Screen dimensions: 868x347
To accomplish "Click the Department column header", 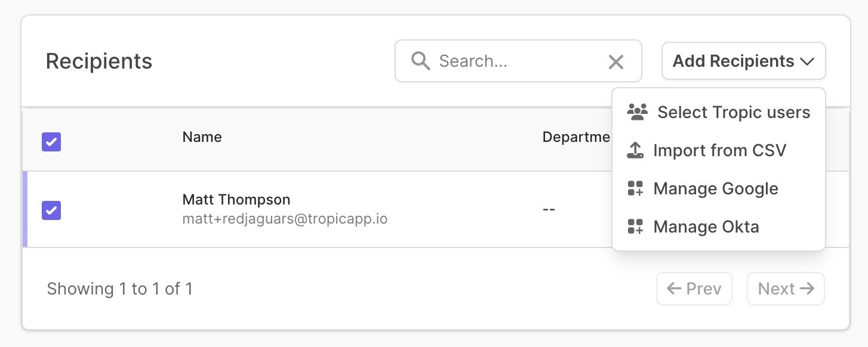I will 576,137.
